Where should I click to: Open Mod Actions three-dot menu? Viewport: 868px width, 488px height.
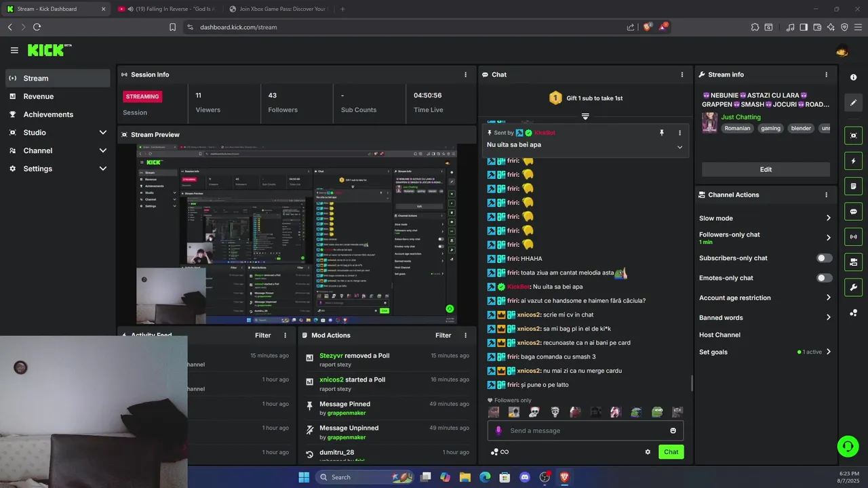click(465, 335)
